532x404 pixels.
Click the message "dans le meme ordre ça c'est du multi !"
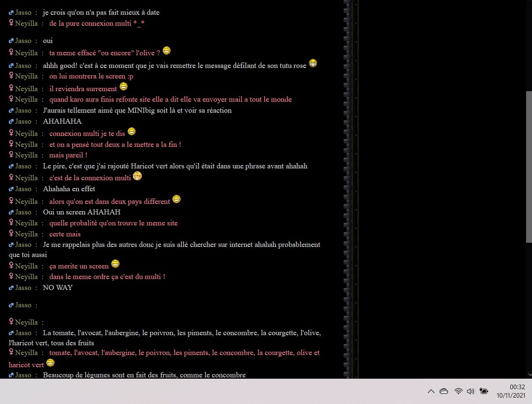tap(107, 277)
